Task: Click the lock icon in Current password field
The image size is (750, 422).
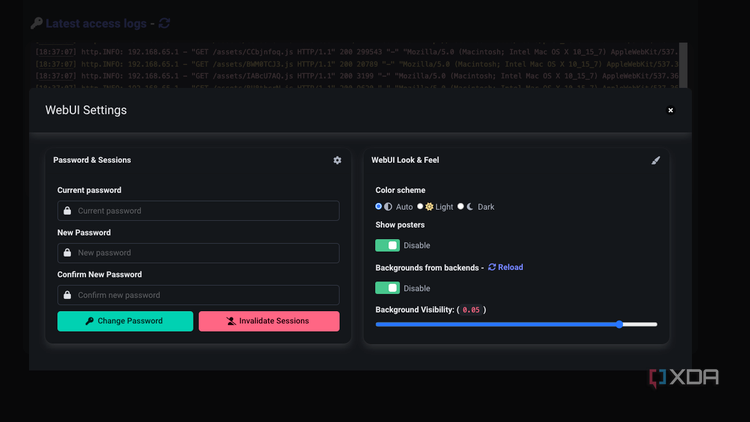Action: coord(67,211)
